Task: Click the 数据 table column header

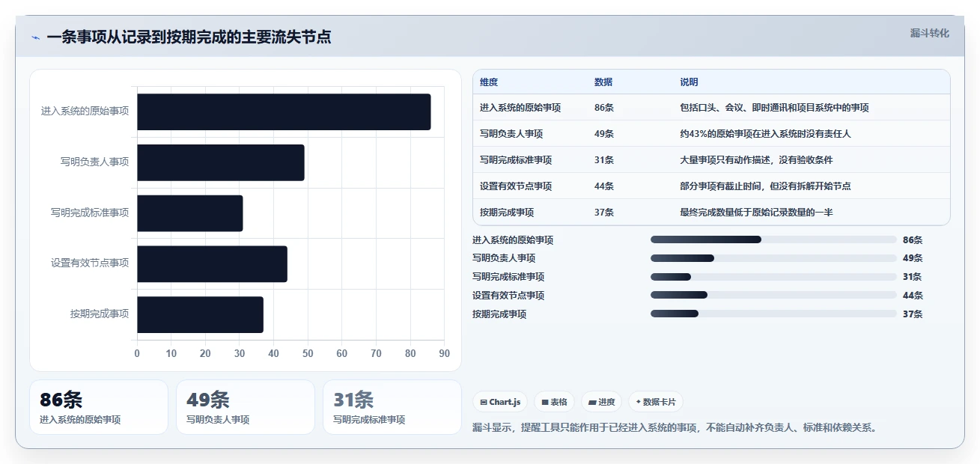Action: (x=603, y=82)
